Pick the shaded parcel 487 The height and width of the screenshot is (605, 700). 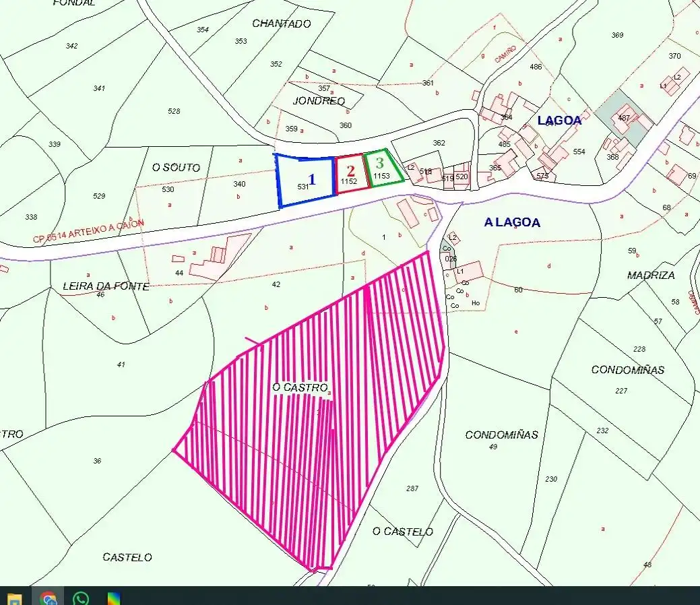tap(624, 118)
